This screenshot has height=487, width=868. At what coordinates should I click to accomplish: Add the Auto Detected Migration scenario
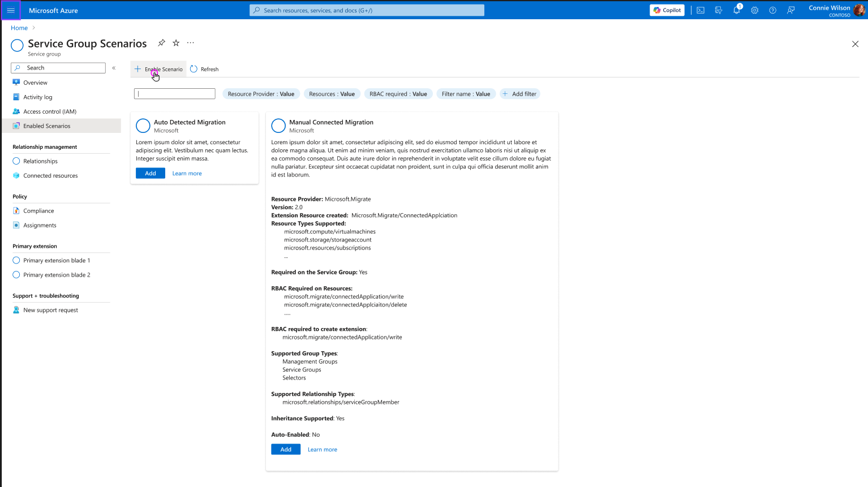[x=151, y=174]
